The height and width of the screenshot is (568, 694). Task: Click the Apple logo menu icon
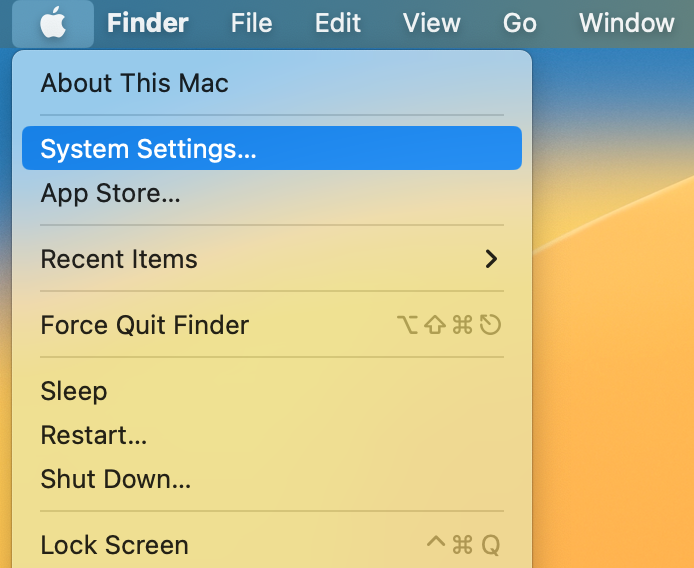tap(53, 23)
